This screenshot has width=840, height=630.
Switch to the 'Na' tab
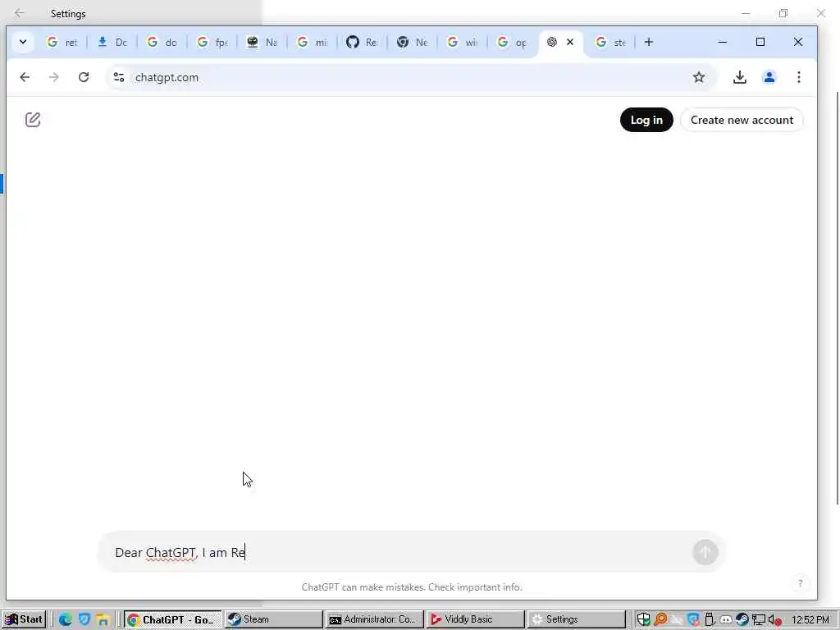(262, 42)
